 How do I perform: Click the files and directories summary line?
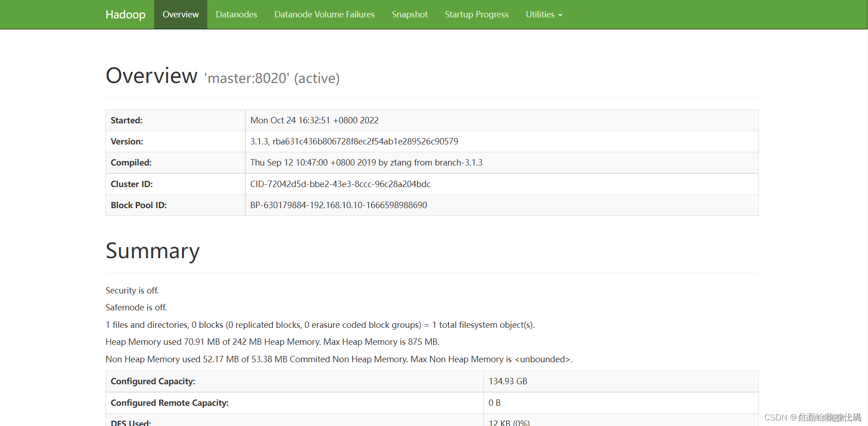pos(320,325)
